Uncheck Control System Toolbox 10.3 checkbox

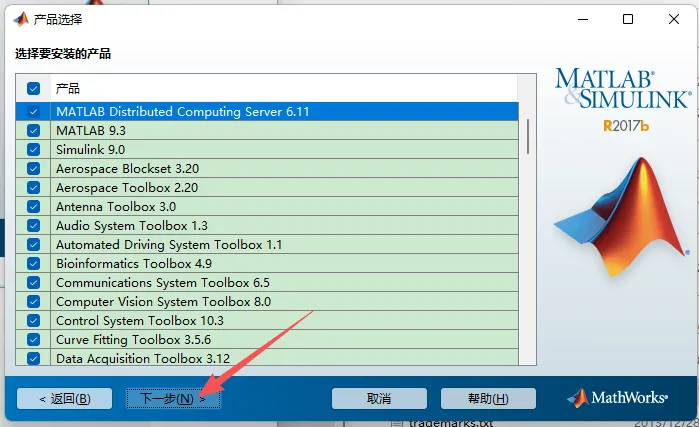[x=33, y=320]
